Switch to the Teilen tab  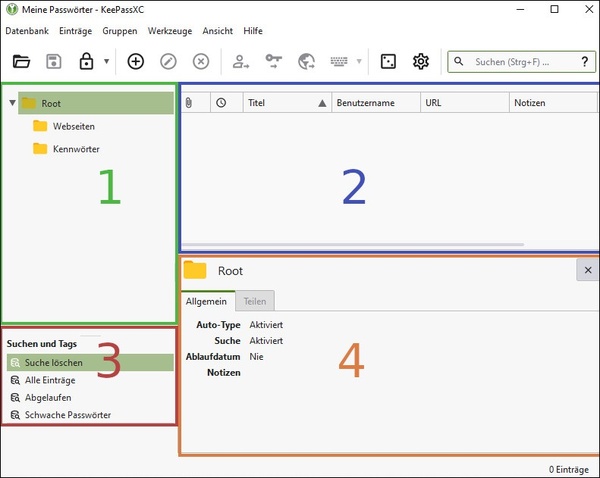coord(255,301)
